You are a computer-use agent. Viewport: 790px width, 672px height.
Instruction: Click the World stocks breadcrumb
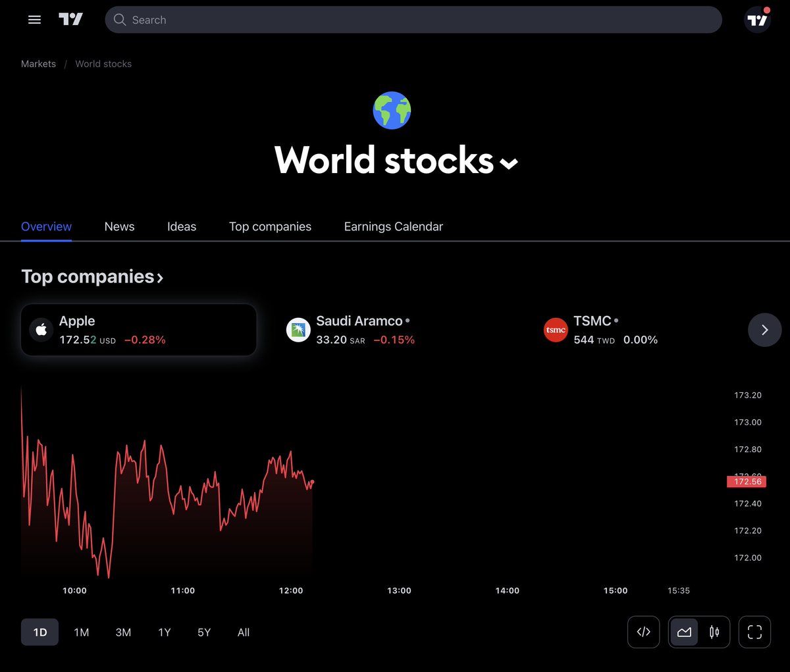103,64
